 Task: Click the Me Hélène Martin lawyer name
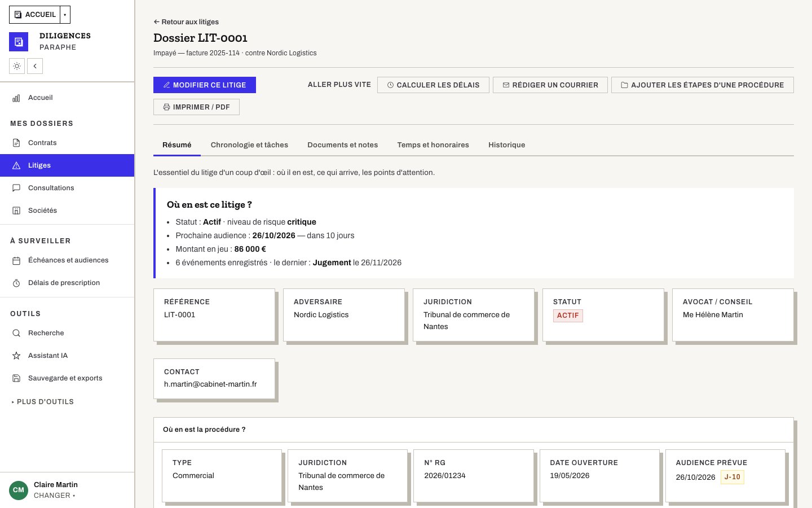tap(713, 314)
